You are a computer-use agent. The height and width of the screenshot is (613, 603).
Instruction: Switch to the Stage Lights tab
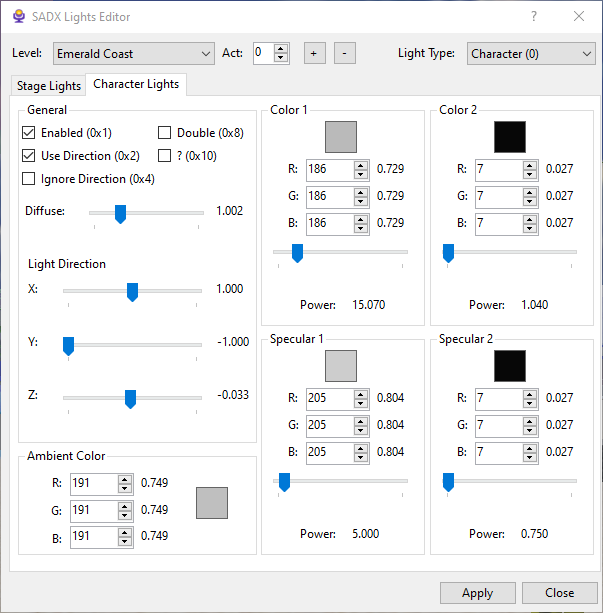pyautogui.click(x=48, y=86)
